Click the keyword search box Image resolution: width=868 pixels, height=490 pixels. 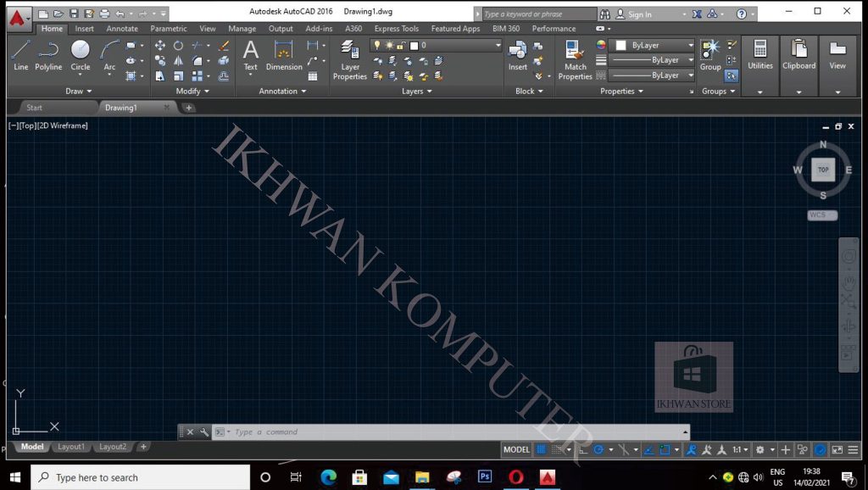coord(538,14)
